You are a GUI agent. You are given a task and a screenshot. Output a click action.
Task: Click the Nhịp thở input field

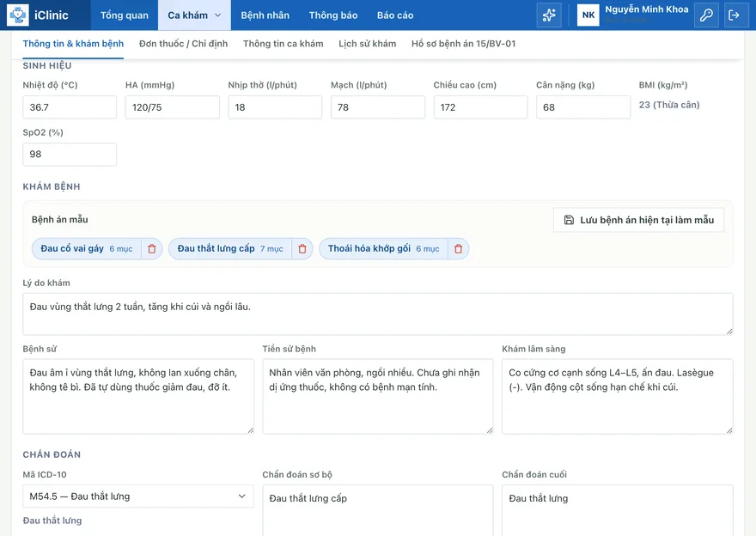coord(275,107)
